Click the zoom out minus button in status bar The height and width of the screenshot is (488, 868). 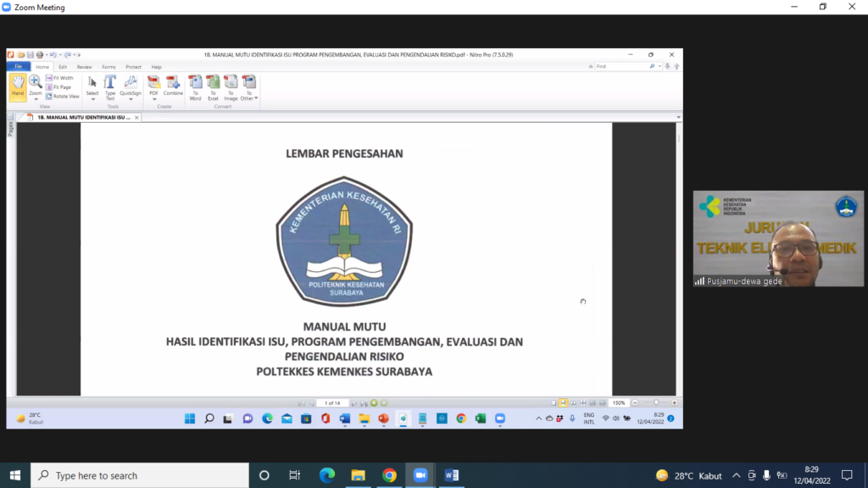(x=636, y=402)
